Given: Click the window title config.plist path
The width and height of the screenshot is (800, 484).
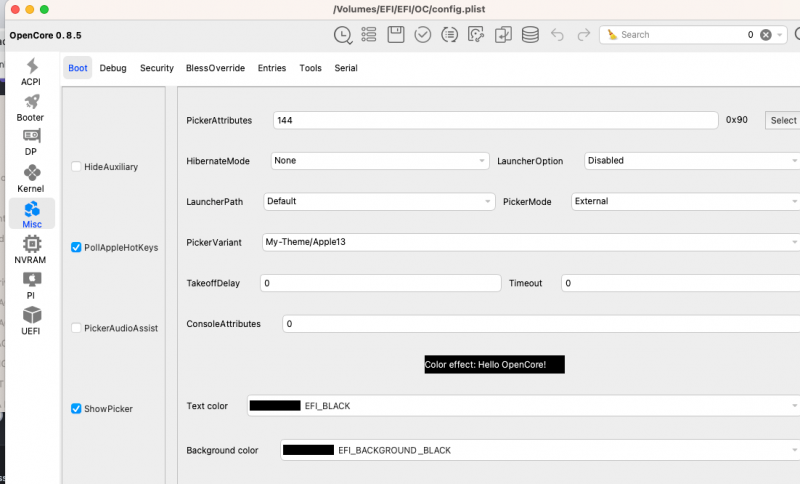Looking at the screenshot, I should click(409, 9).
